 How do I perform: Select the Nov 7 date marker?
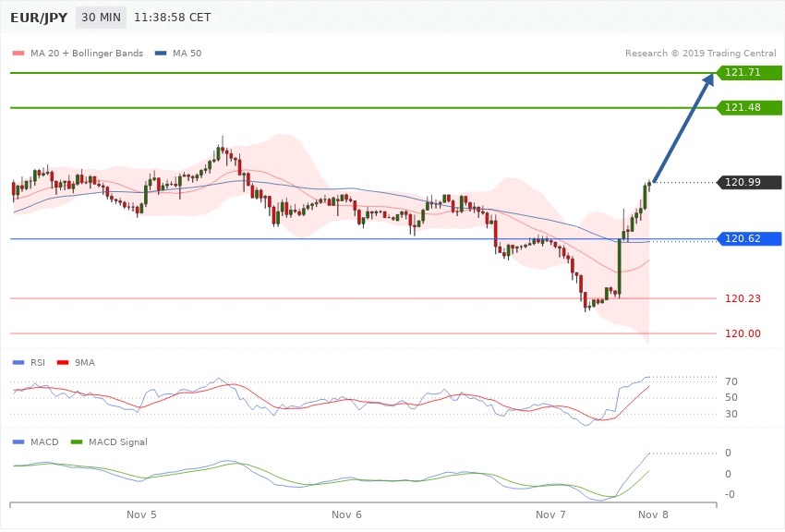pos(551,513)
